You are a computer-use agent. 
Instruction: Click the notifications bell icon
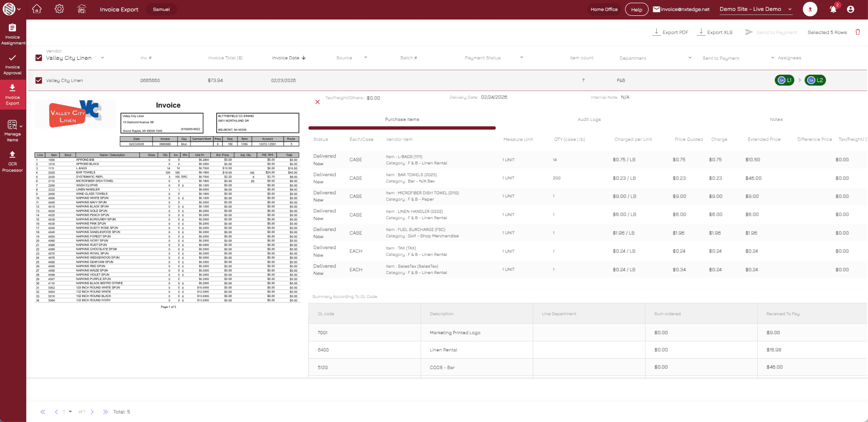pos(833,9)
